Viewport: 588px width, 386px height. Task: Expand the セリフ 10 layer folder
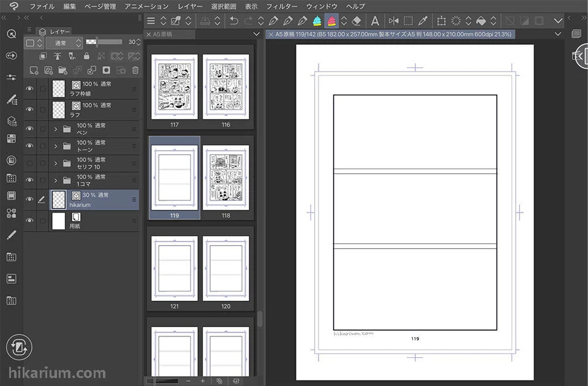pos(56,163)
